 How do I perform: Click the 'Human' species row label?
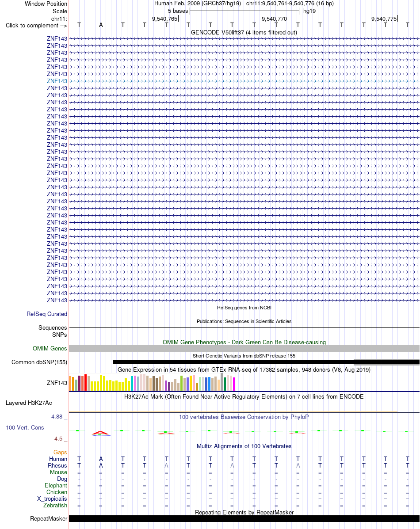[58, 459]
